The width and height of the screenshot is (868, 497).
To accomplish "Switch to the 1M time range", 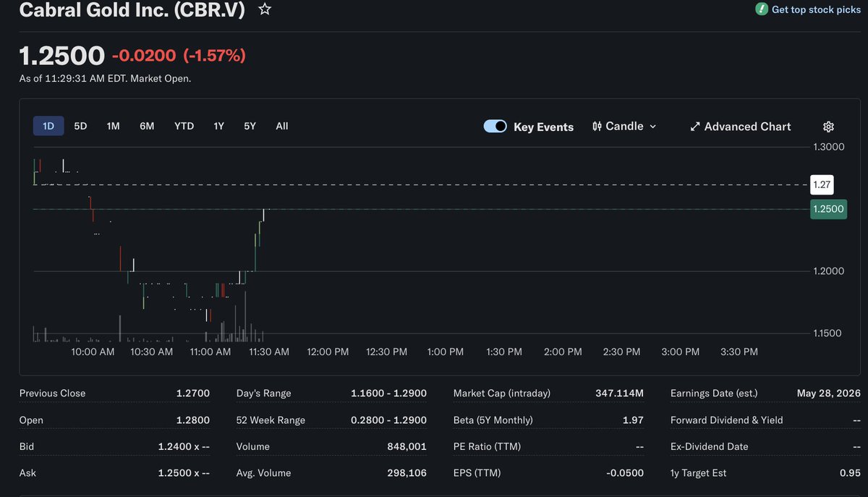I will coord(113,126).
